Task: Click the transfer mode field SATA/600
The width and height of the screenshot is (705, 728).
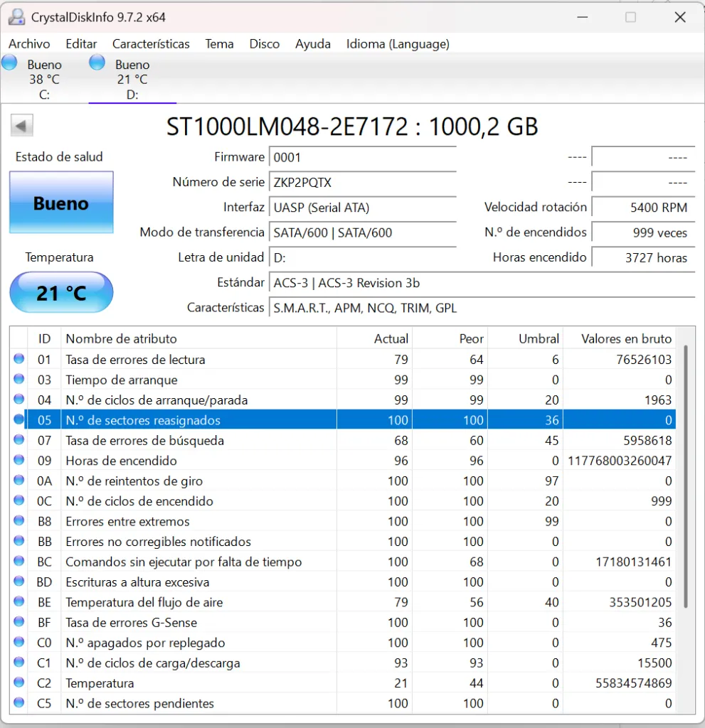Action: click(x=363, y=232)
